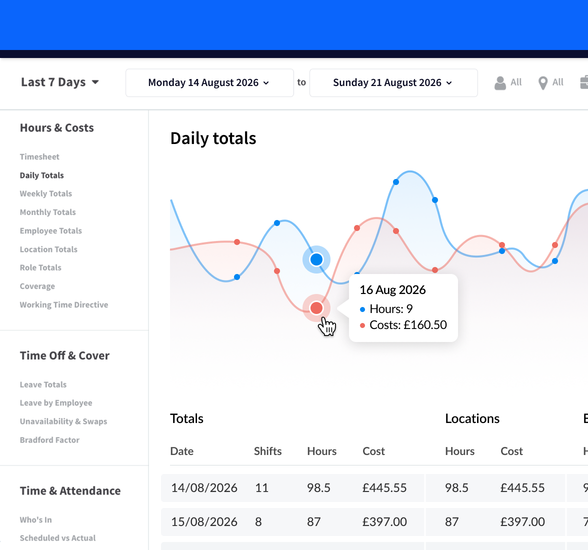Select the highlighted red costs data point

[x=316, y=308]
